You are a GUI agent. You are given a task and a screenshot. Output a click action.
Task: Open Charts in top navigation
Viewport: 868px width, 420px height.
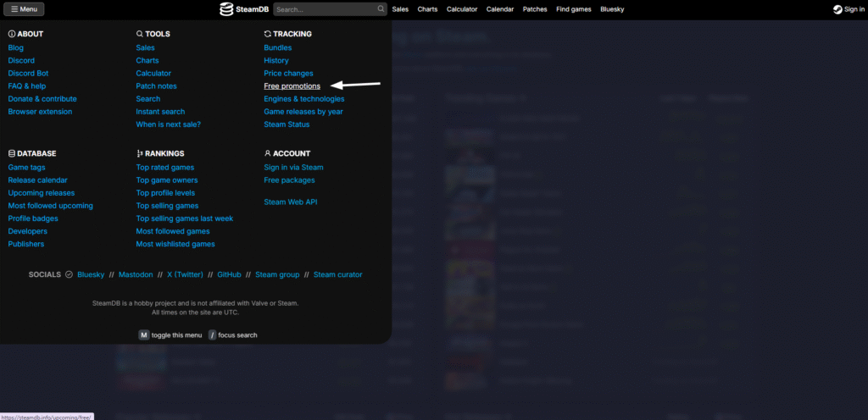[427, 9]
